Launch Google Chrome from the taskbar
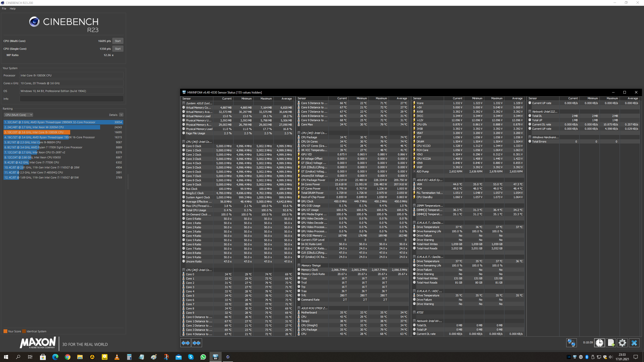Viewport: 644px width, 362px height. 67,357
